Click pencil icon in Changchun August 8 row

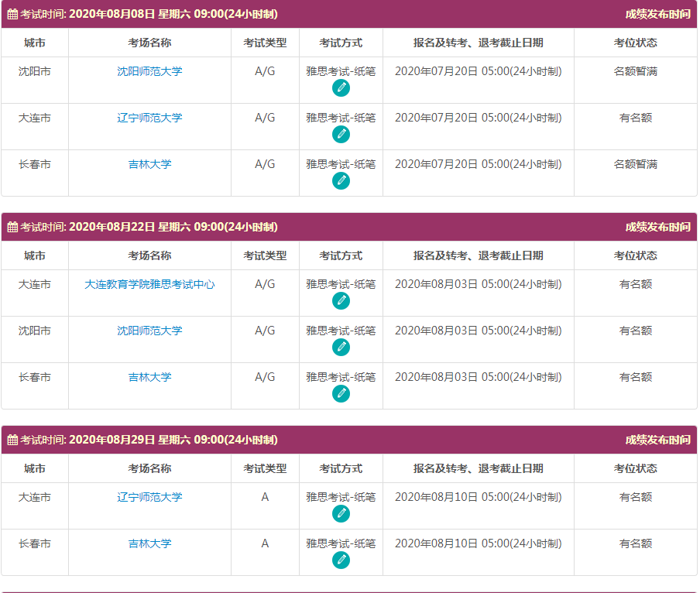[341, 180]
